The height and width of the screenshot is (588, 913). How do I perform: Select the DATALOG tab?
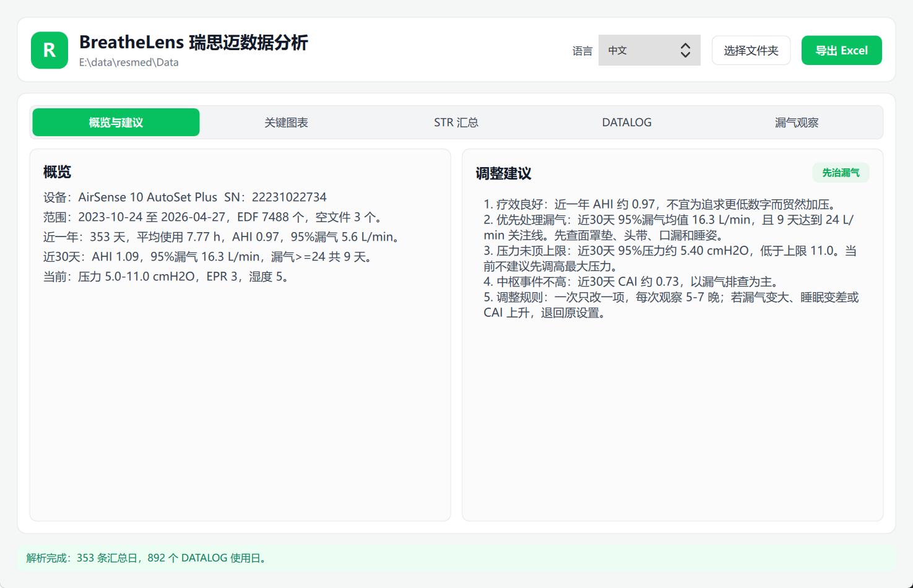pos(626,123)
